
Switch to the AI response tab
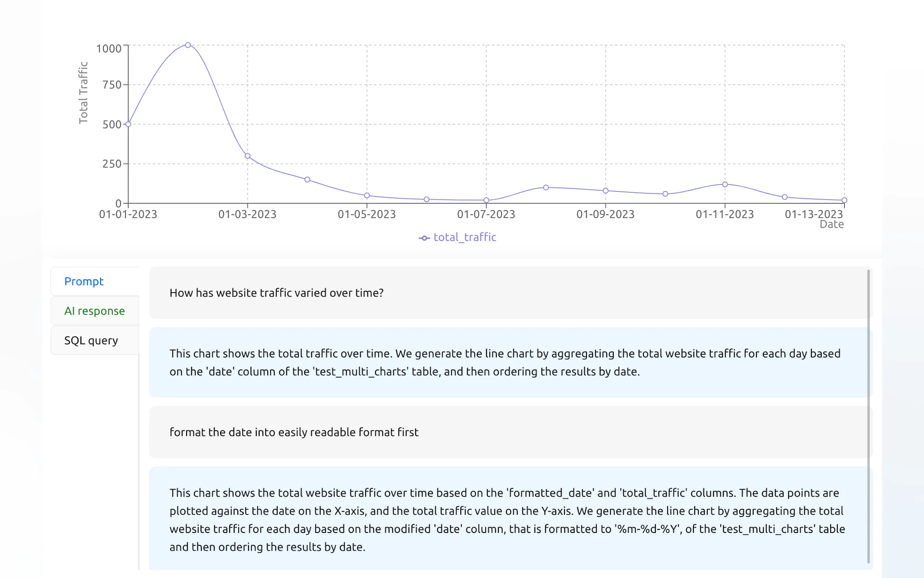tap(94, 311)
